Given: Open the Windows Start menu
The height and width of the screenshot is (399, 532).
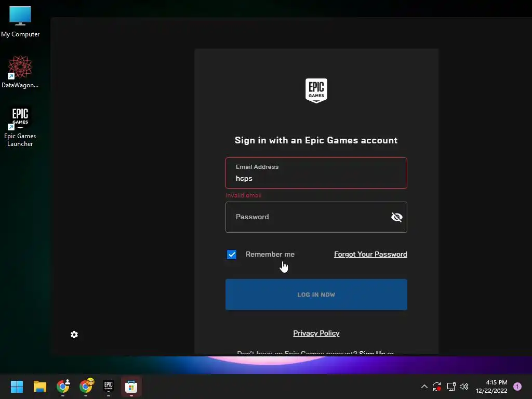Looking at the screenshot, I should (x=17, y=387).
